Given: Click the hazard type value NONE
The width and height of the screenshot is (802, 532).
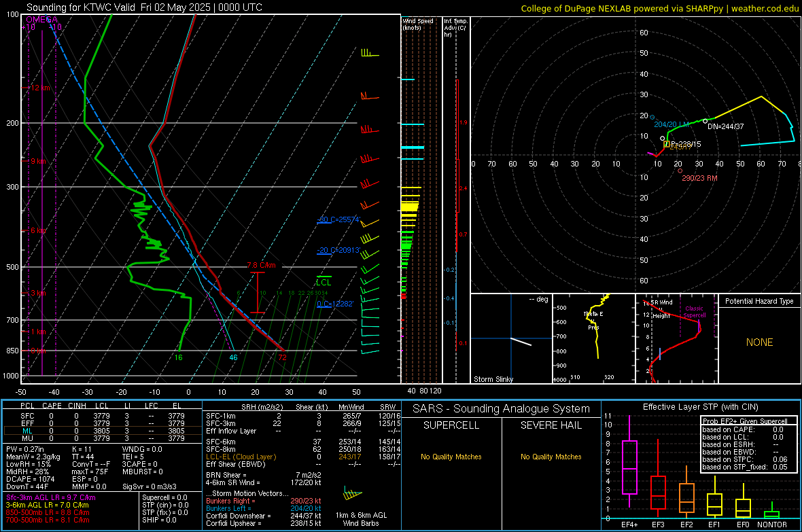Looking at the screenshot, I should tap(759, 342).
